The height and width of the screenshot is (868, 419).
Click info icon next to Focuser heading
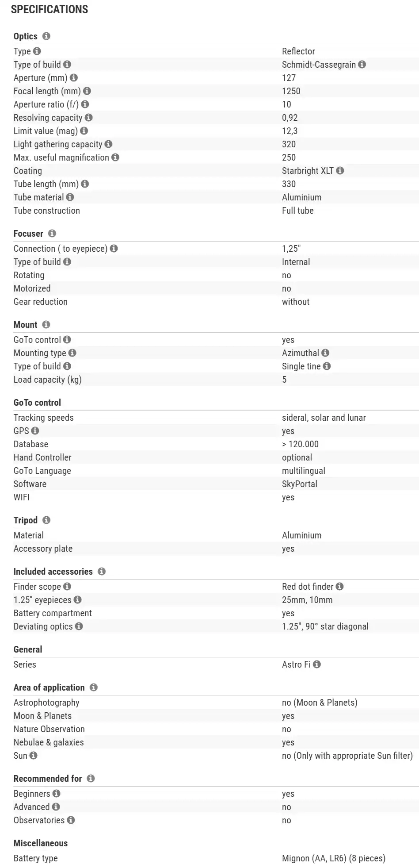[x=52, y=234]
